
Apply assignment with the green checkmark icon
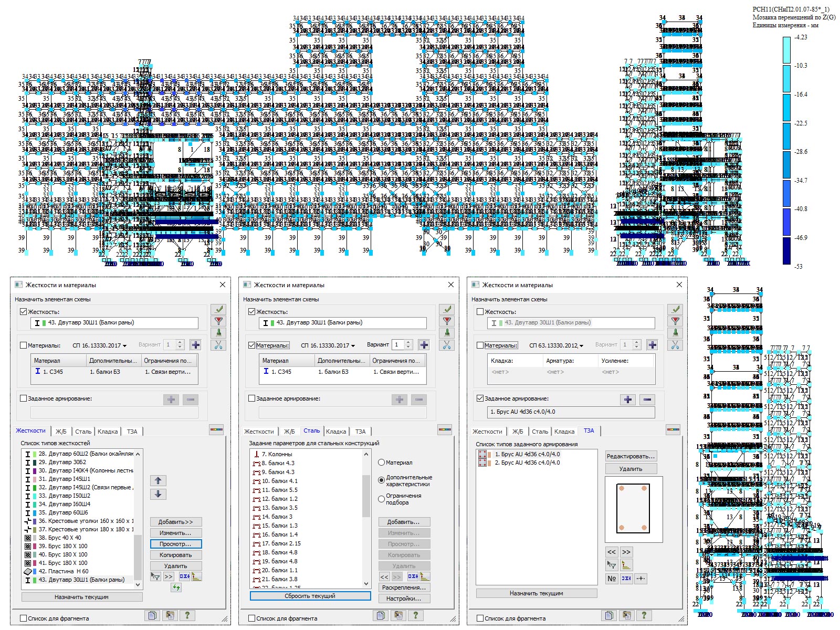click(218, 309)
